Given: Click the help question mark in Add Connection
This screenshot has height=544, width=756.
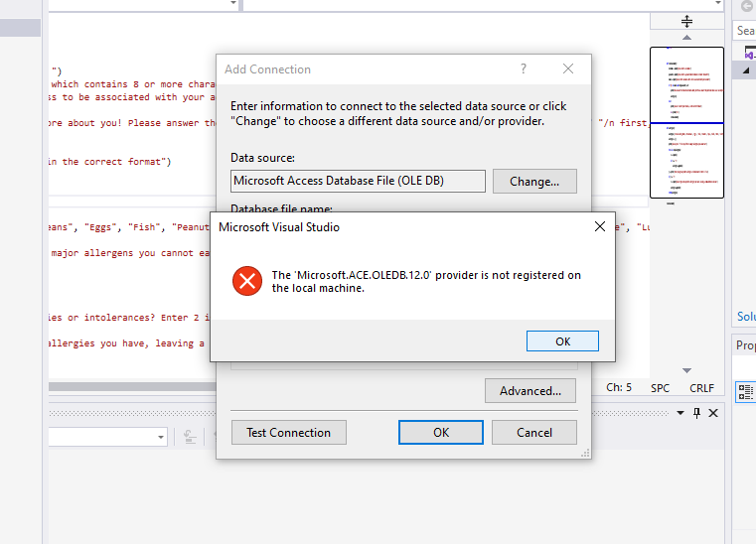Looking at the screenshot, I should [524, 68].
